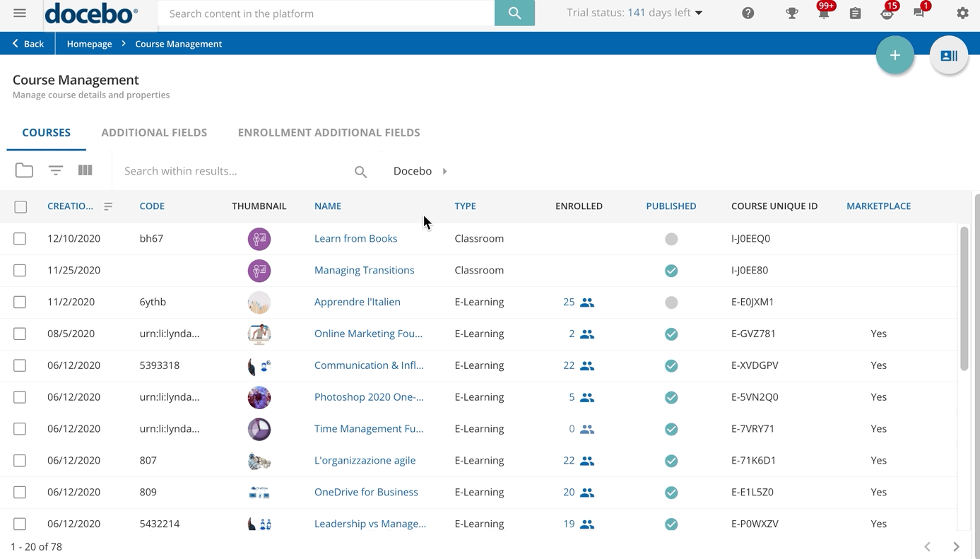Open the Learn from Books course
The height and width of the screenshot is (559, 980).
pos(355,238)
